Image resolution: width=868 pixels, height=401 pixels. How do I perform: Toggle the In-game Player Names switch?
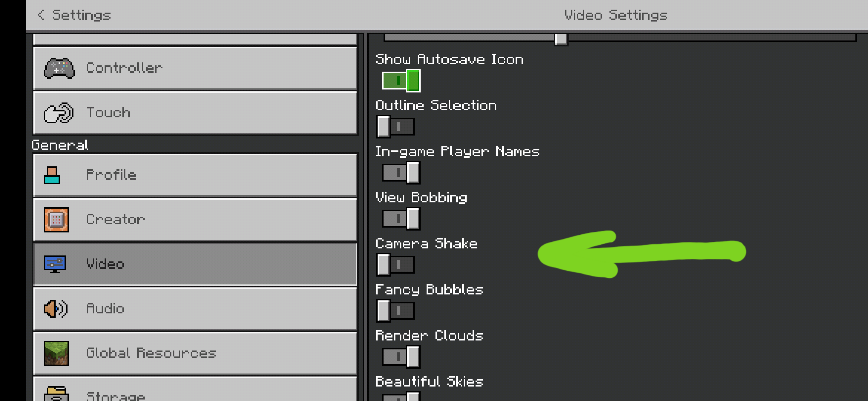coord(401,173)
